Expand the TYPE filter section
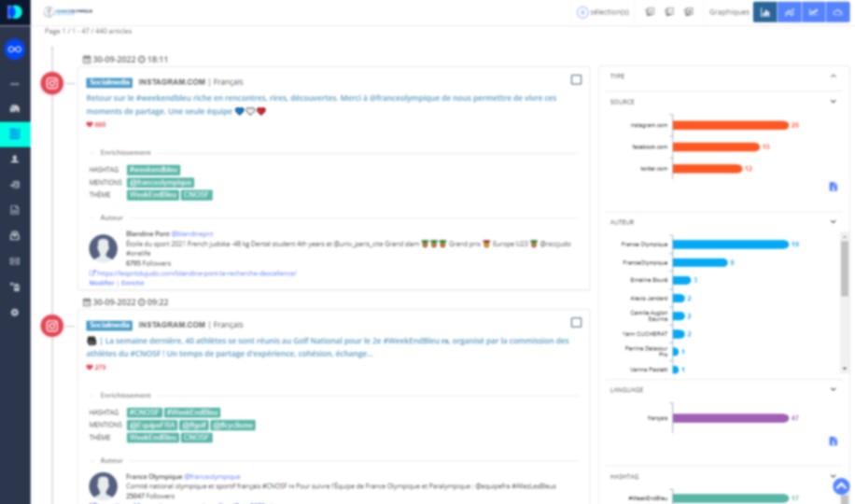Image resolution: width=855 pixels, height=504 pixels. (833, 76)
